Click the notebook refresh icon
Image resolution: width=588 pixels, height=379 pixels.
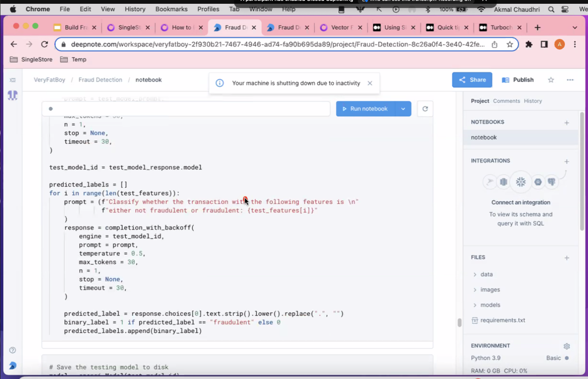click(x=425, y=109)
